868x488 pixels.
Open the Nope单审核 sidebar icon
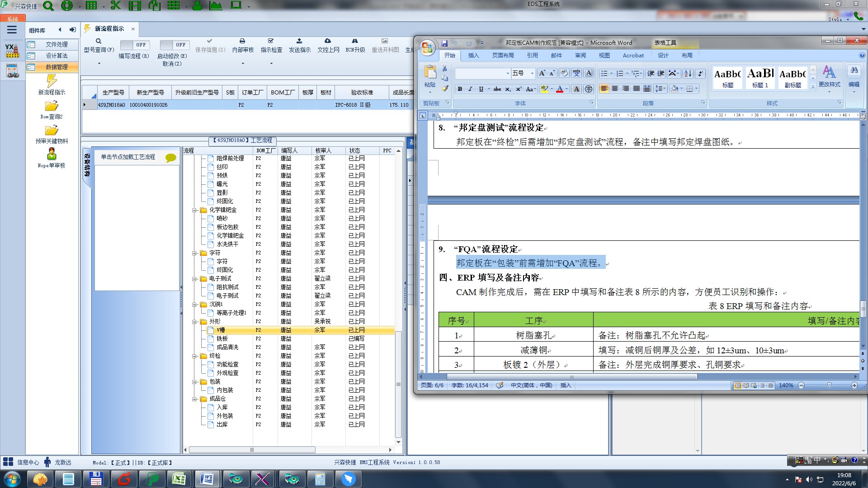pyautogui.click(x=52, y=155)
